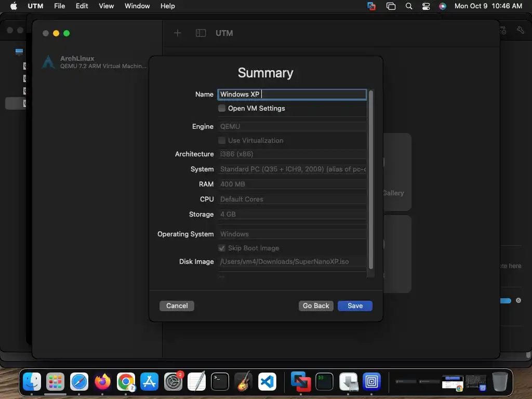Click the Name field containing Windows XP
Screen dimensions: 532x399
[x=292, y=95]
